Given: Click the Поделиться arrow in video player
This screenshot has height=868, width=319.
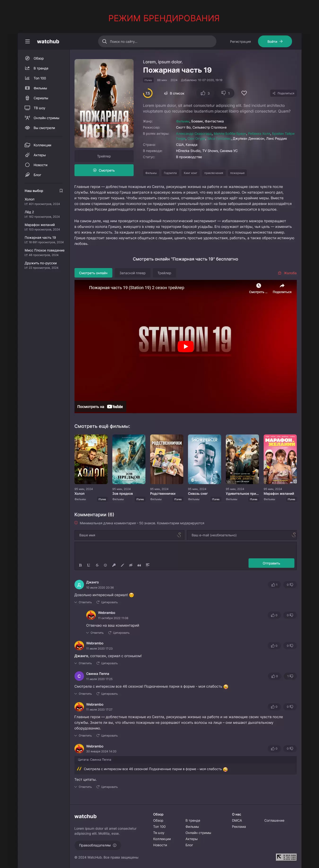Looking at the screenshot, I should (282, 286).
